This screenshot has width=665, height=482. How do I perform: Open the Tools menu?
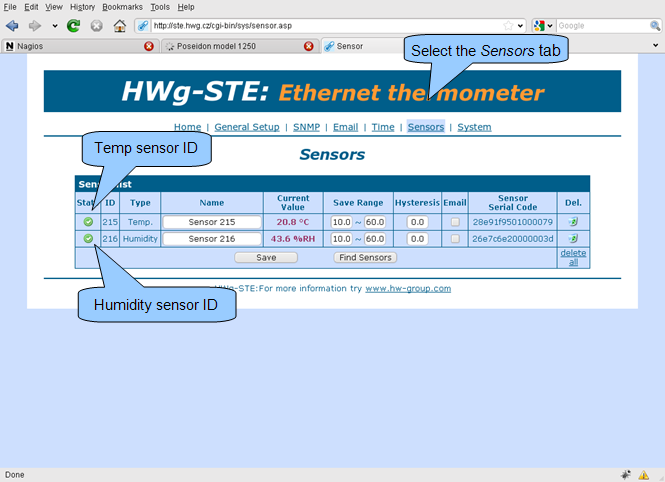[x=160, y=7]
